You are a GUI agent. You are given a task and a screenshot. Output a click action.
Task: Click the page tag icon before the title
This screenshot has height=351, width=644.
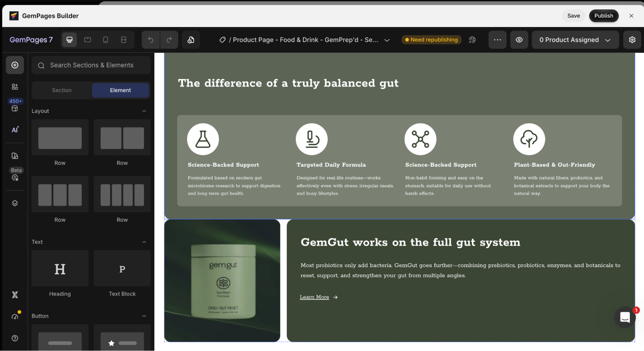[222, 40]
